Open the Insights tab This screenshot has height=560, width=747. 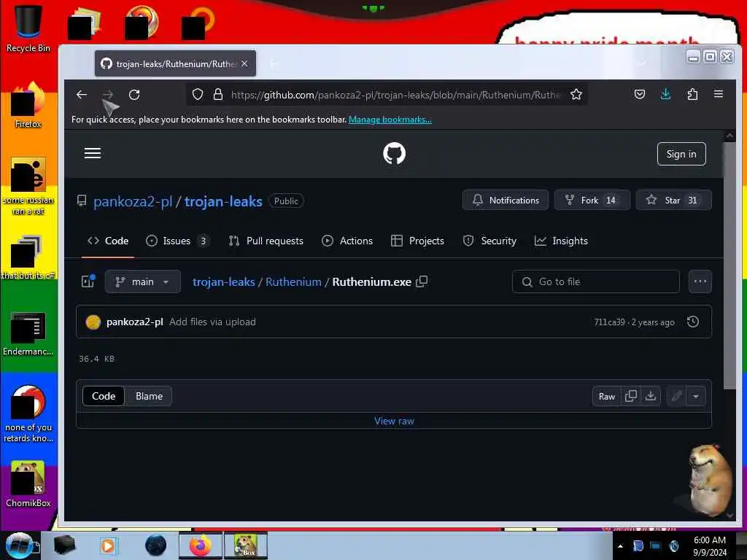pyautogui.click(x=561, y=241)
